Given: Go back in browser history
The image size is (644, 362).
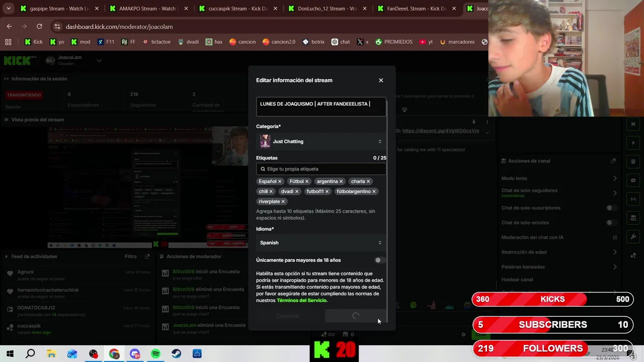Looking at the screenshot, I should pos(9,26).
